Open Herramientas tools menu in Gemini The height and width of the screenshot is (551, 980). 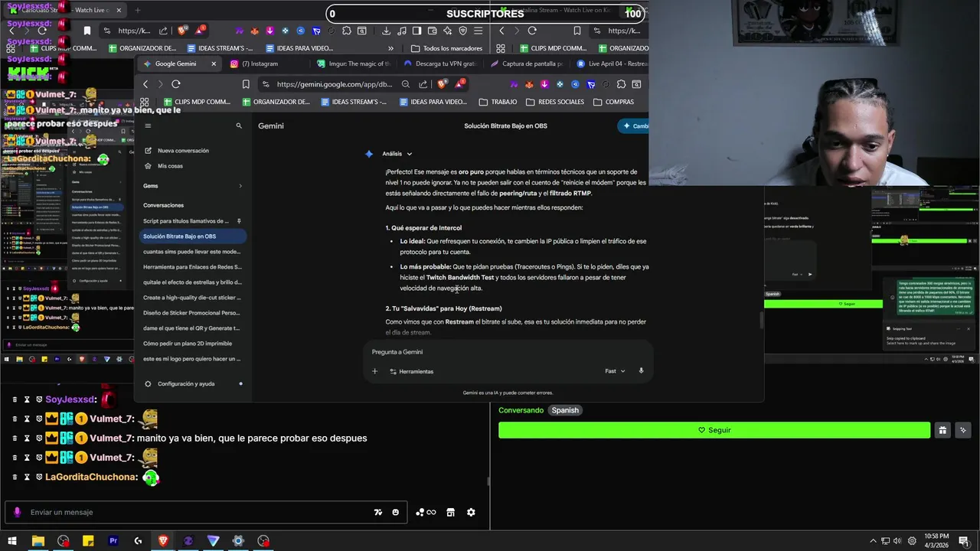412,371
